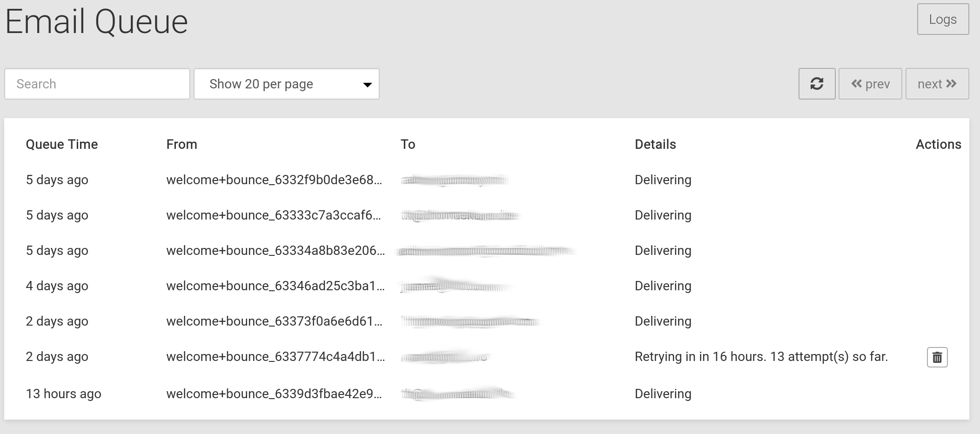Click the Details column header
Image resolution: width=980 pixels, height=434 pixels.
click(x=655, y=144)
